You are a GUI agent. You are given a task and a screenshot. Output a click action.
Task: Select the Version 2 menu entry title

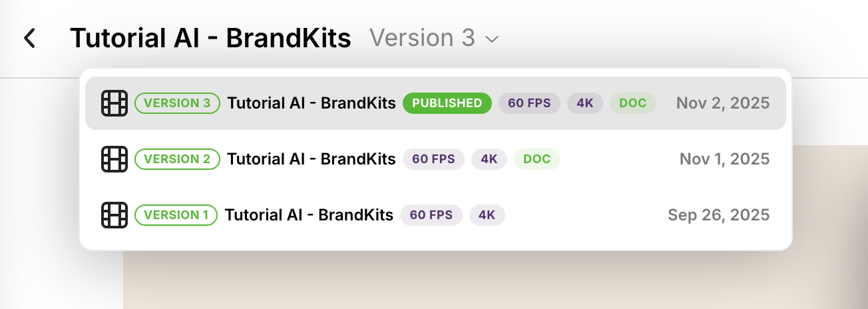click(x=311, y=159)
